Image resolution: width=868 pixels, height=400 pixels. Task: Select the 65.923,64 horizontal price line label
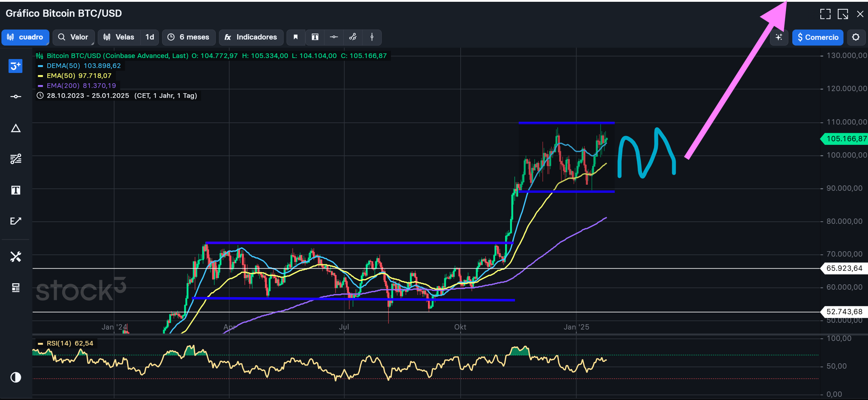coord(844,268)
